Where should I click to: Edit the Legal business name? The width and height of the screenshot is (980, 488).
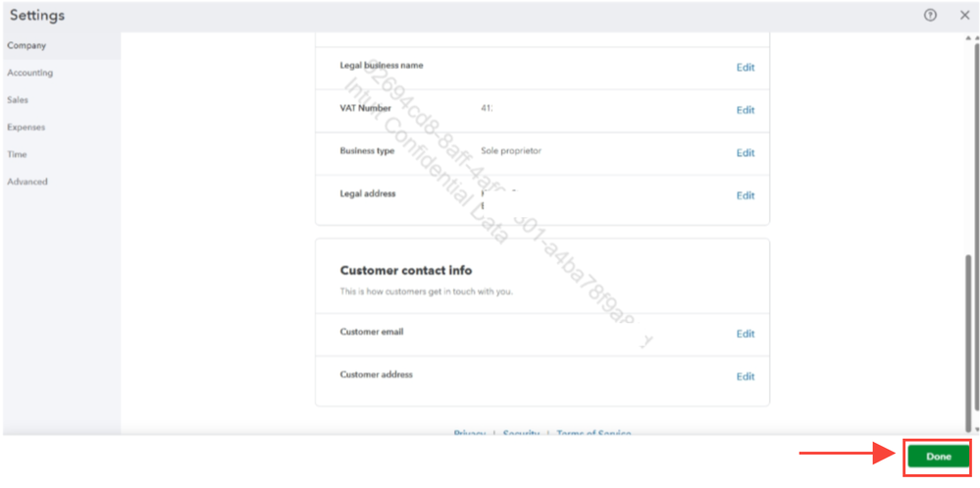coord(745,68)
